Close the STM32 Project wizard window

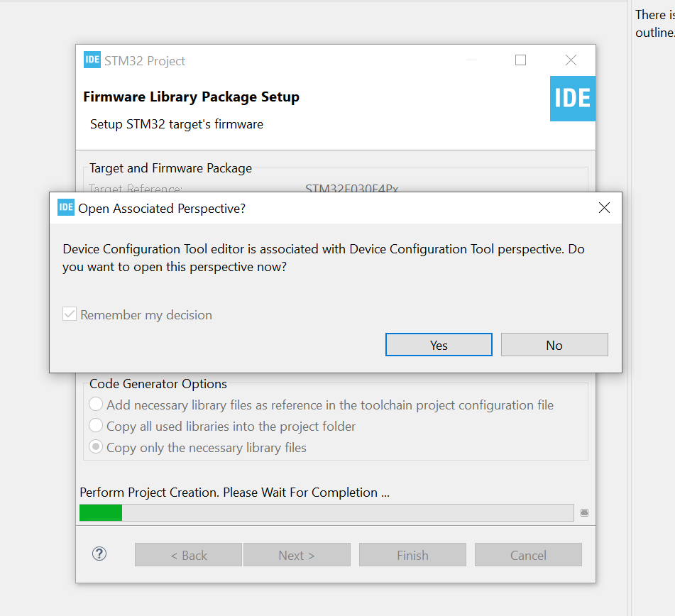[x=571, y=60]
